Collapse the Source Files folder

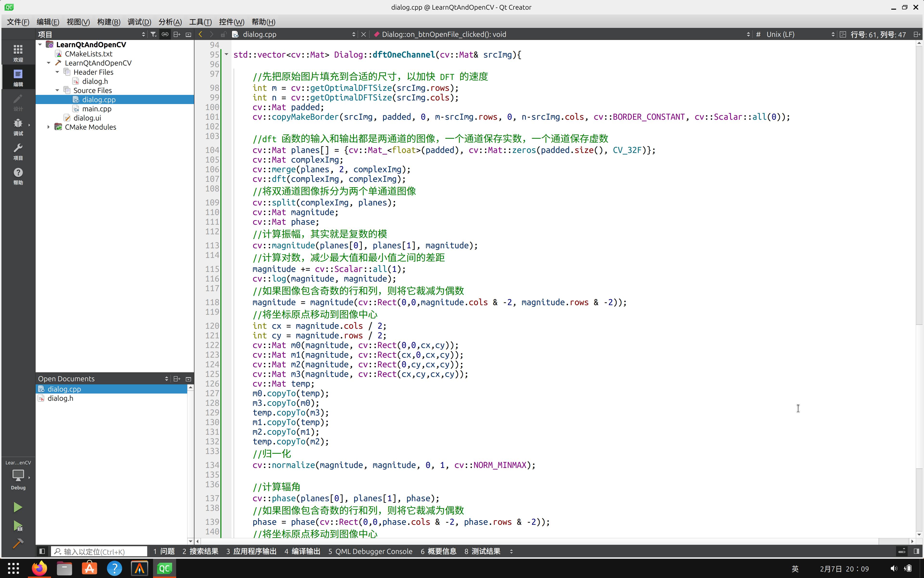pos(57,91)
